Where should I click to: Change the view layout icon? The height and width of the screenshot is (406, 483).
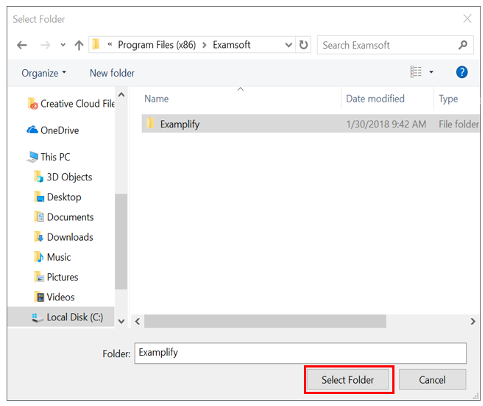click(x=416, y=72)
